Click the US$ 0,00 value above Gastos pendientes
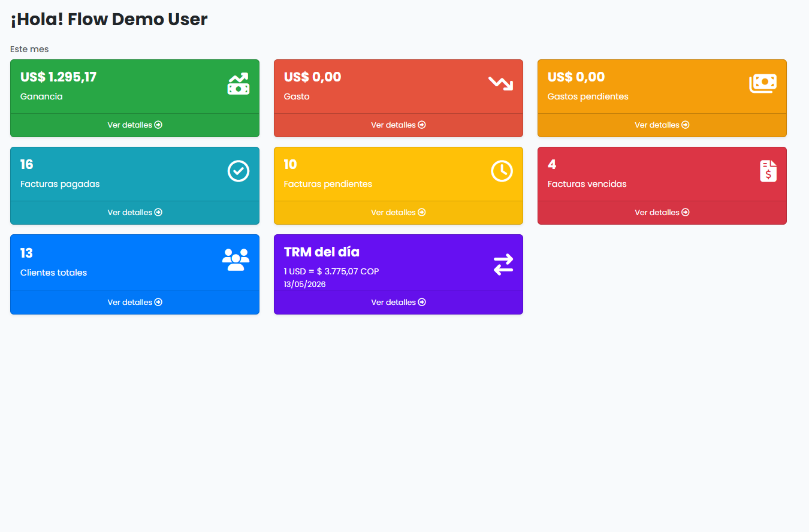The width and height of the screenshot is (809, 532). [x=576, y=77]
